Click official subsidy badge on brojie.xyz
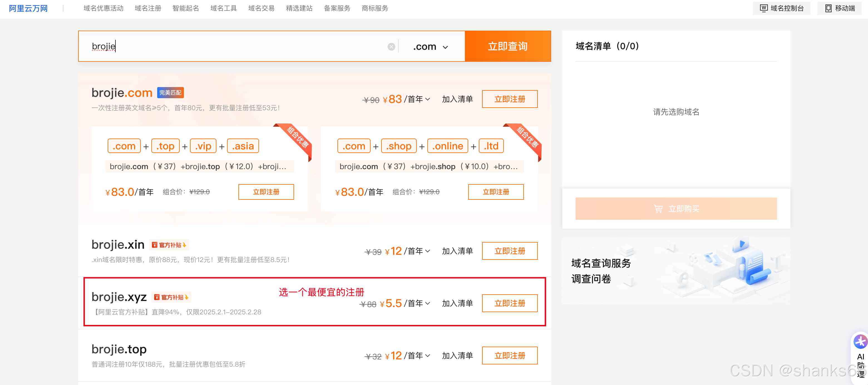Image resolution: width=868 pixels, height=385 pixels. click(x=171, y=297)
